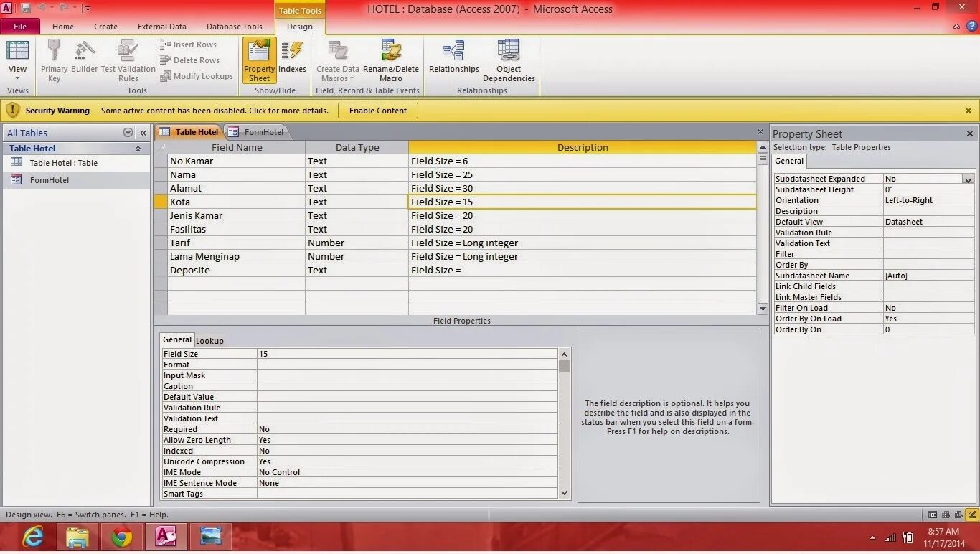Click the Deposite description cell
Screen dimensions: 980x554
pos(582,270)
